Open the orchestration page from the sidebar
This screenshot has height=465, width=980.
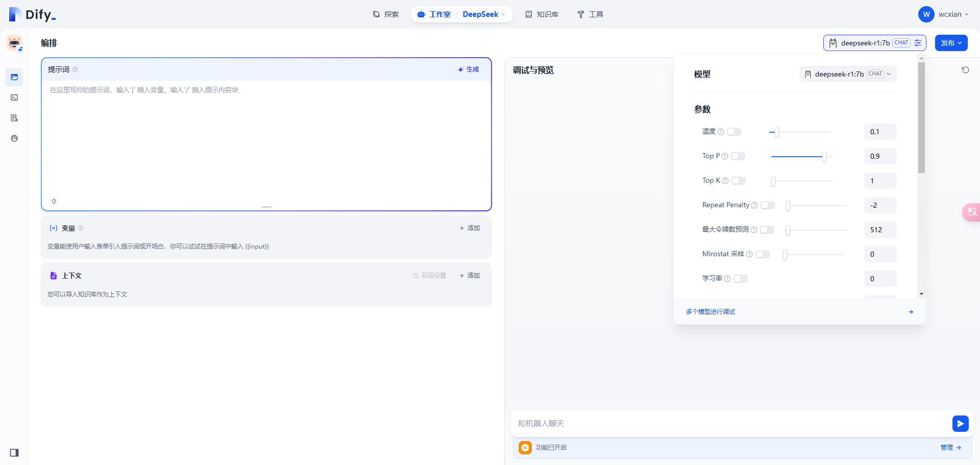click(14, 77)
